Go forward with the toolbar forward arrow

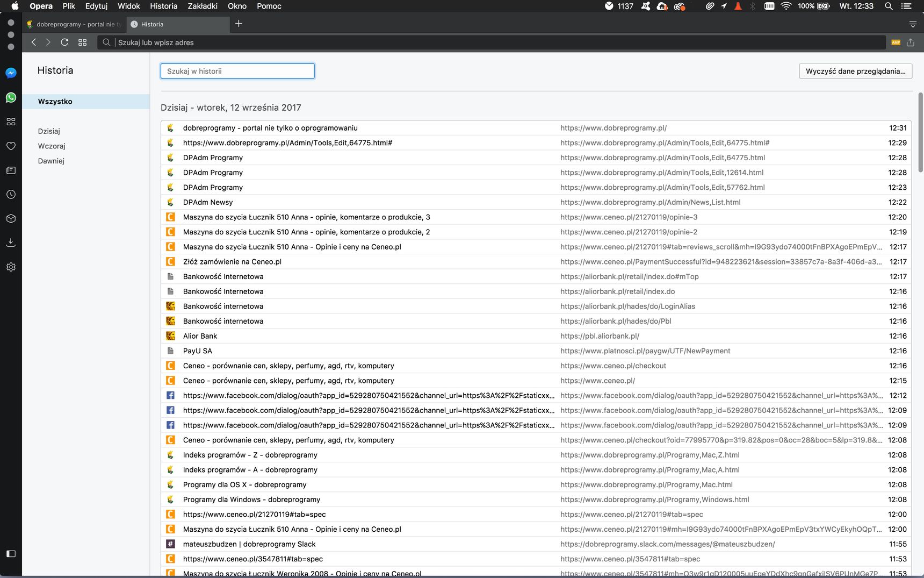pos(48,42)
